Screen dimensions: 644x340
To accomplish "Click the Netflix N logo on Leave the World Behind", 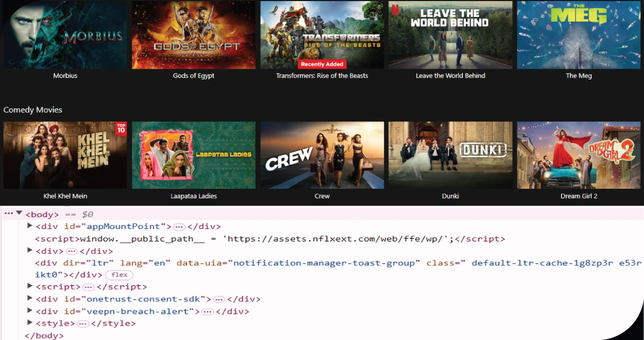I will 395,9.
